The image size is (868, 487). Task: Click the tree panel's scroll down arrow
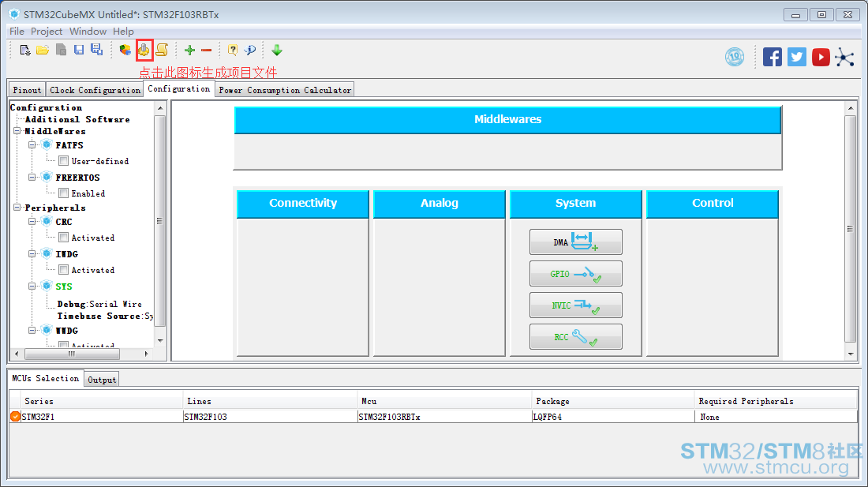click(x=160, y=340)
